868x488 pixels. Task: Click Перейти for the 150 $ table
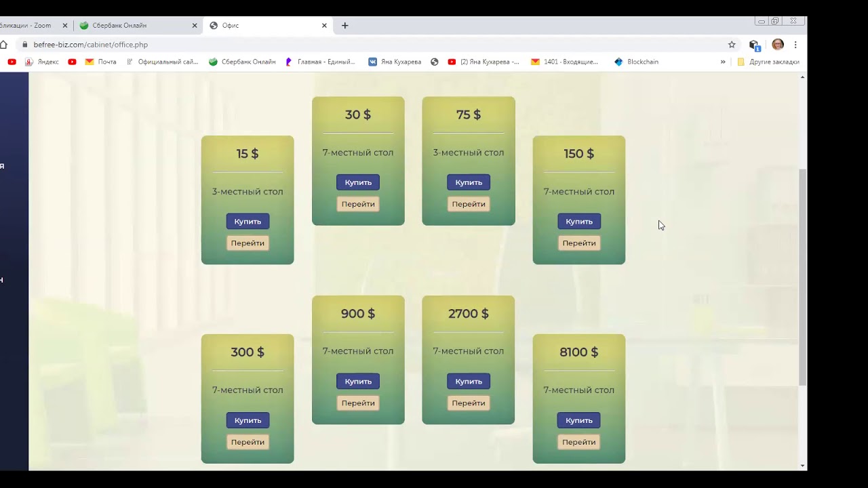pos(579,243)
